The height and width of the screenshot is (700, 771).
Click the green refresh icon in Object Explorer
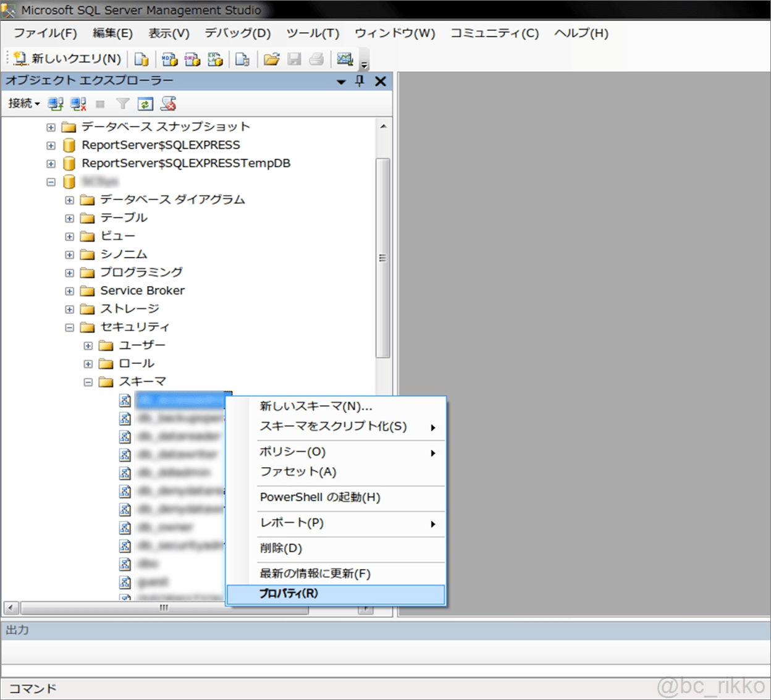[x=145, y=104]
